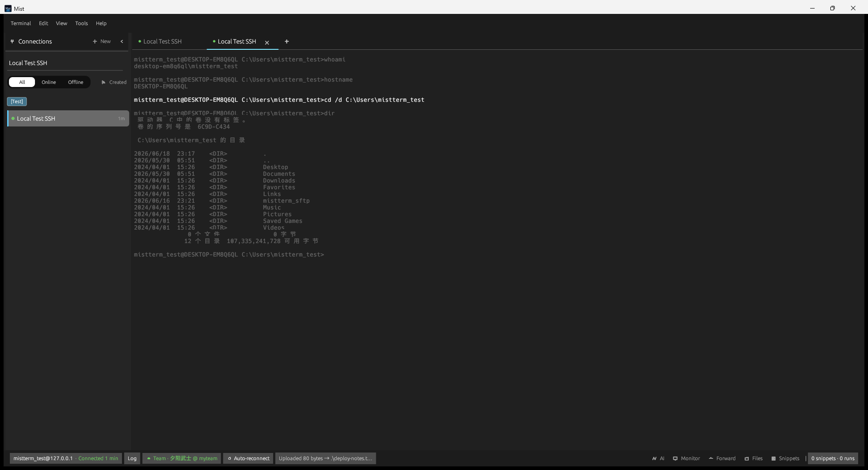The height and width of the screenshot is (470, 868).
Task: Click the terminal prompt at the bottom line
Action: [x=229, y=255]
